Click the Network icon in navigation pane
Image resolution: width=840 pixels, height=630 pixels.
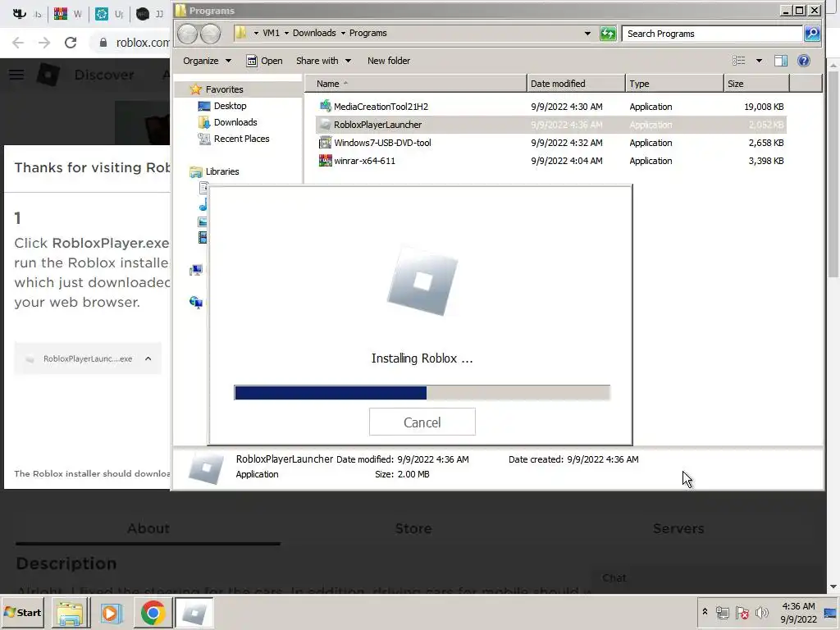tap(195, 303)
